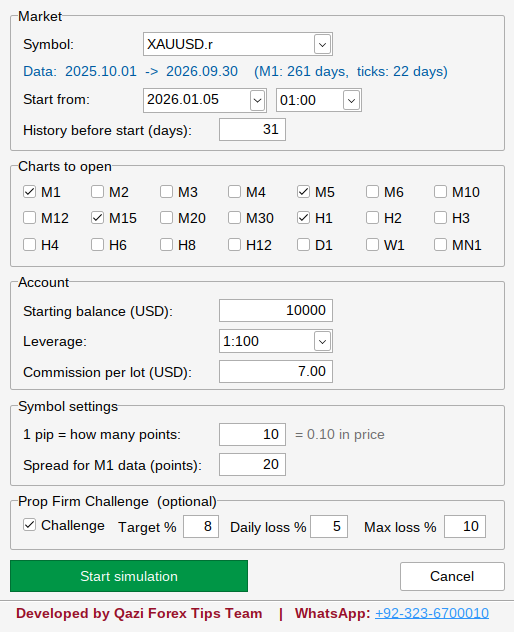
Task: Tick the H4 chart checkbox
Action: (29, 245)
